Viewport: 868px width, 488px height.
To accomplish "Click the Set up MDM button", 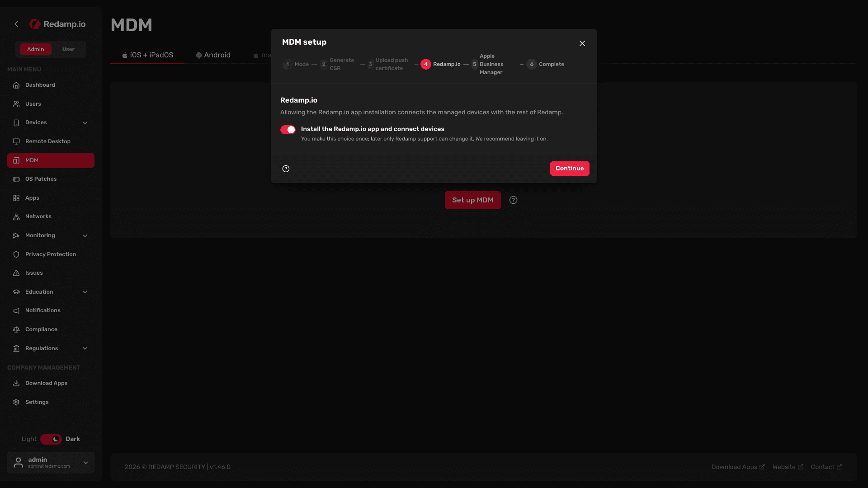I will (x=473, y=200).
